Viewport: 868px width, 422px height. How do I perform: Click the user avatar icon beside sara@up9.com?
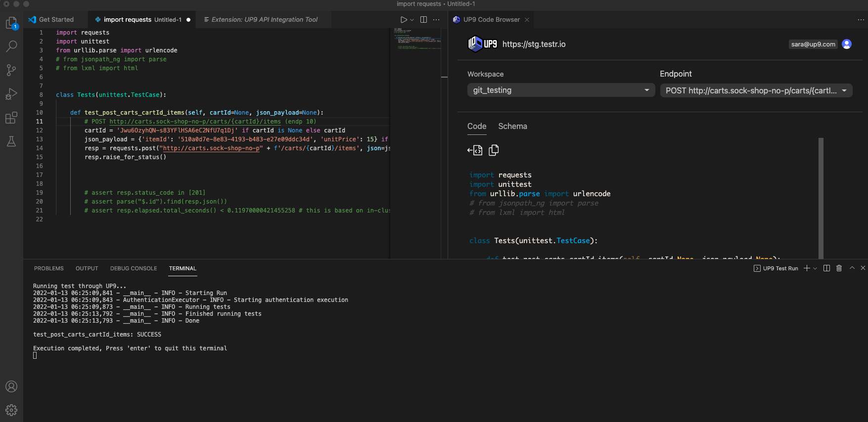847,44
